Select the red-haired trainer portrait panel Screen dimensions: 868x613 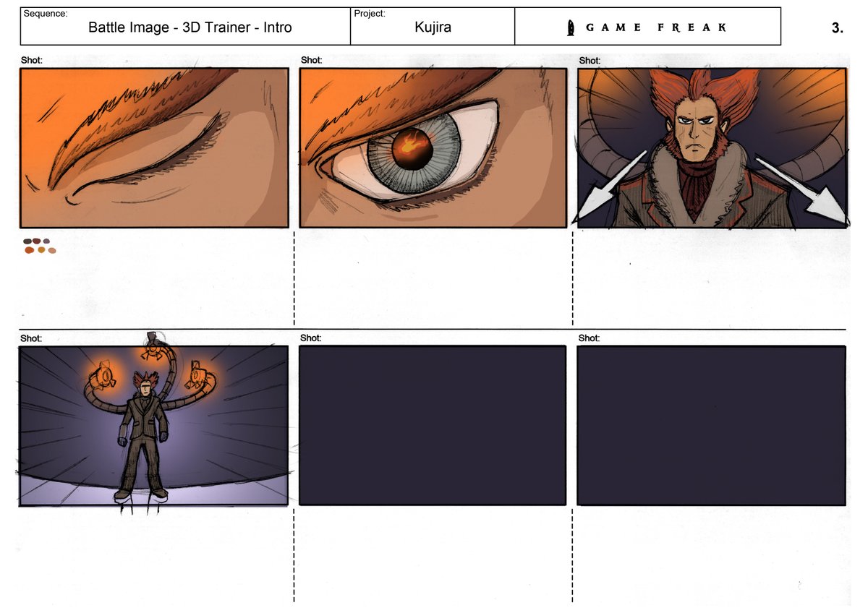click(712, 147)
